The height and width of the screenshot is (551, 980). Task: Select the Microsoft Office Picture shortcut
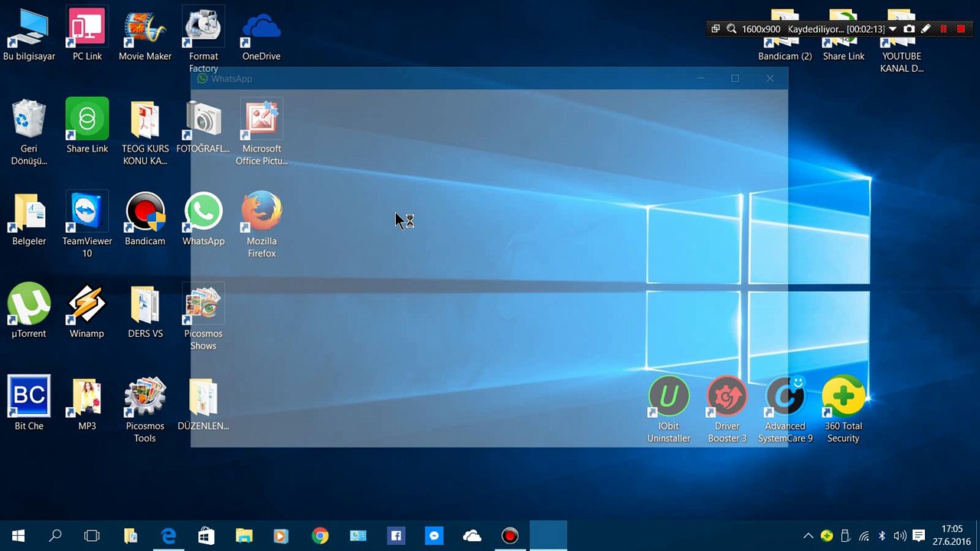coord(261,132)
